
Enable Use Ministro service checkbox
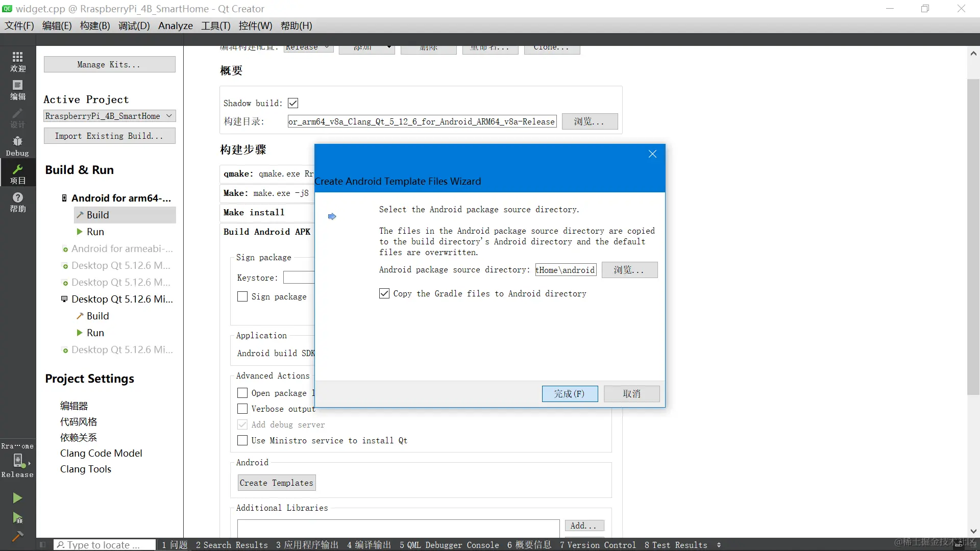pos(242,440)
